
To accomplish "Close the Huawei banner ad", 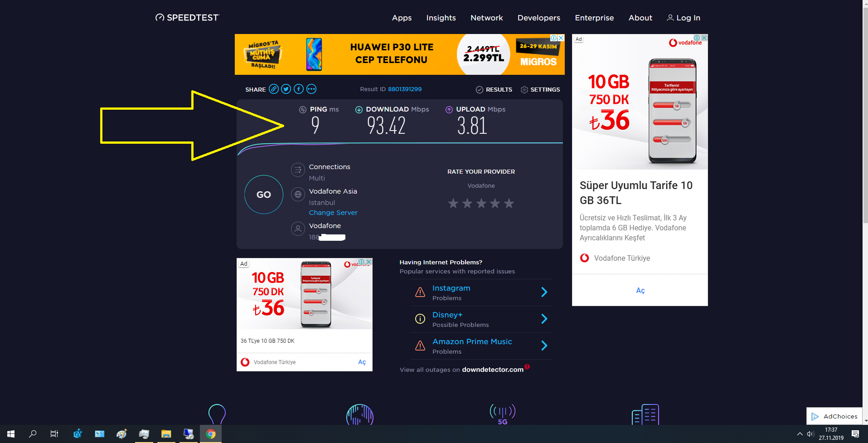I will click(561, 38).
